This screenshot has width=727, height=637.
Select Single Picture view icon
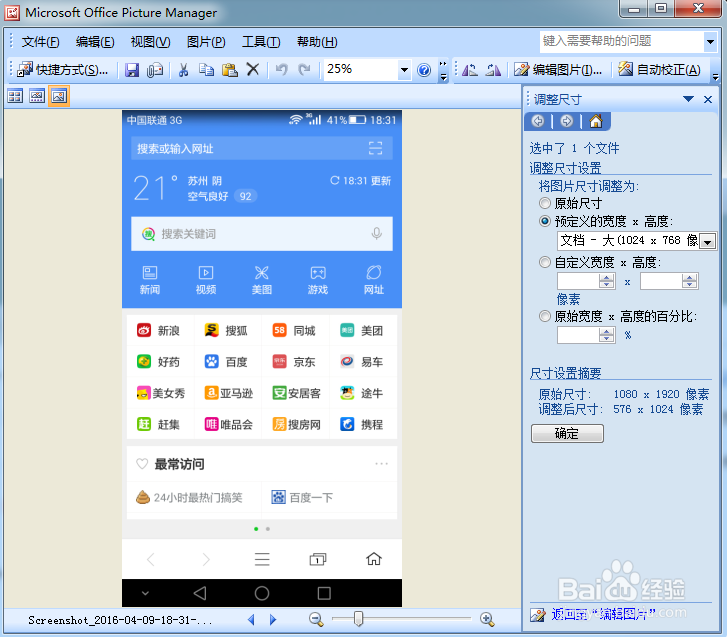point(59,96)
